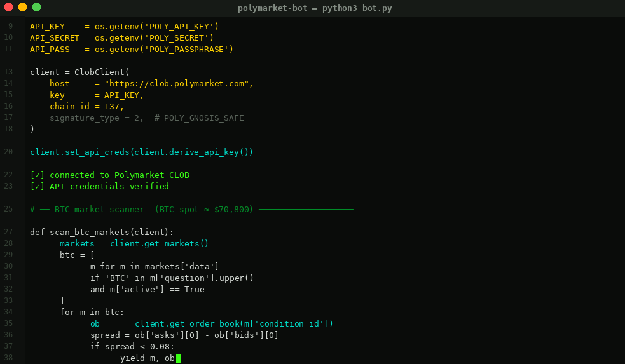
Task: Click the green block cursor on line 38
Action: [x=179, y=358]
